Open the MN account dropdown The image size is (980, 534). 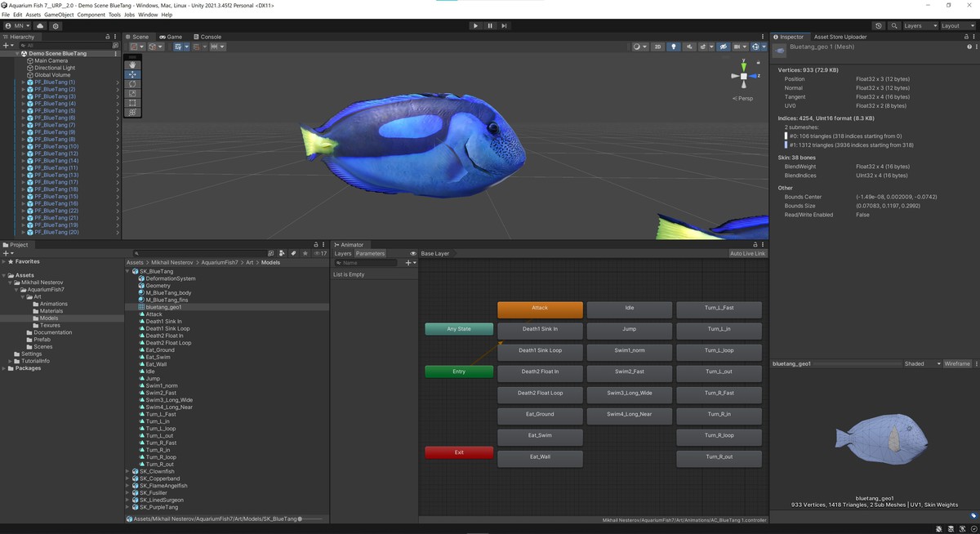pyautogui.click(x=17, y=26)
